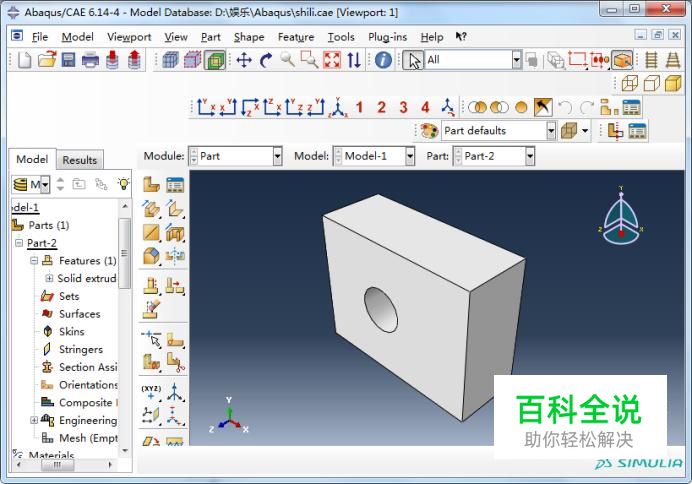Click the Create Solid Extrude tool
The height and width of the screenshot is (484, 692).
(151, 208)
